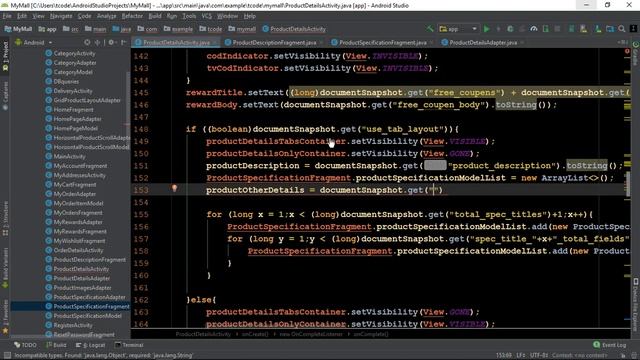Viewport: 640px width, 360px height.
Task: Click the AVD Manager icon
Action: point(584,29)
